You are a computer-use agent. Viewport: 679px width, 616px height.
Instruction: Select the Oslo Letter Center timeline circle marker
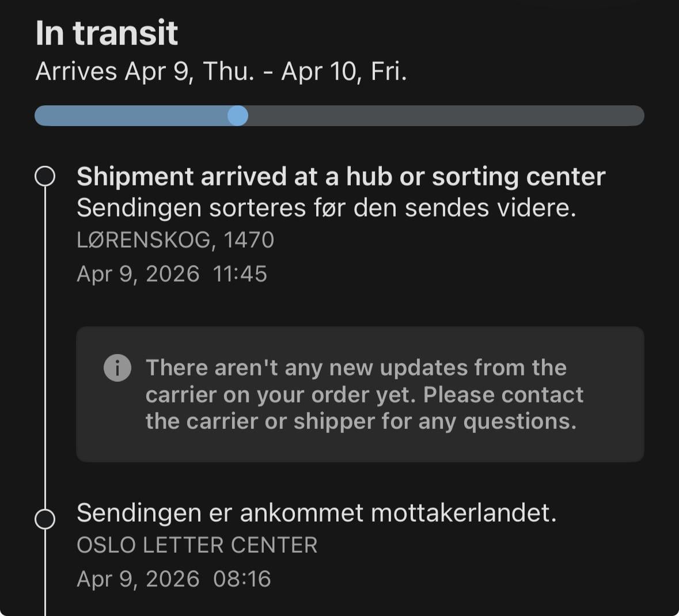click(45, 519)
